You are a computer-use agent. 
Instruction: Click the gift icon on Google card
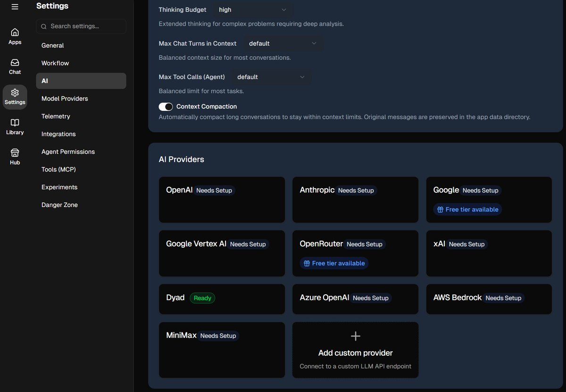click(440, 209)
